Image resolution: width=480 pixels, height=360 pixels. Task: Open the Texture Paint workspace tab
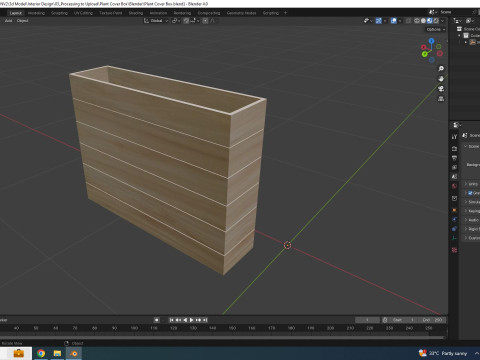point(111,13)
